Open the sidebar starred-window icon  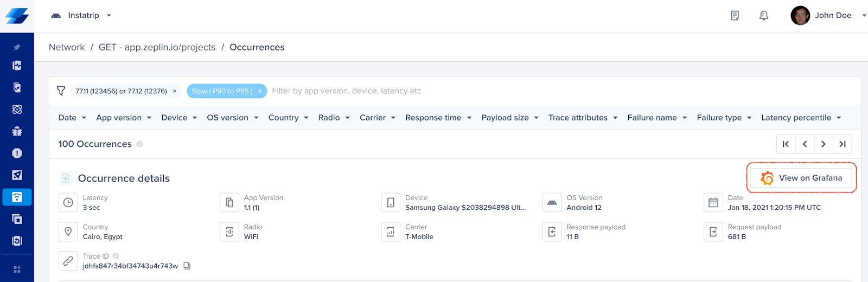click(17, 219)
